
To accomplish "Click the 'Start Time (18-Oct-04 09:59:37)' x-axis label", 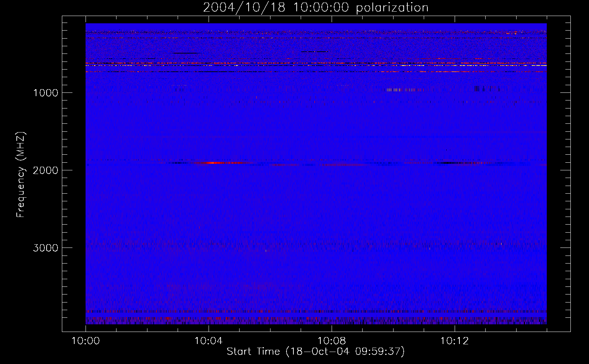I will (316, 352).
